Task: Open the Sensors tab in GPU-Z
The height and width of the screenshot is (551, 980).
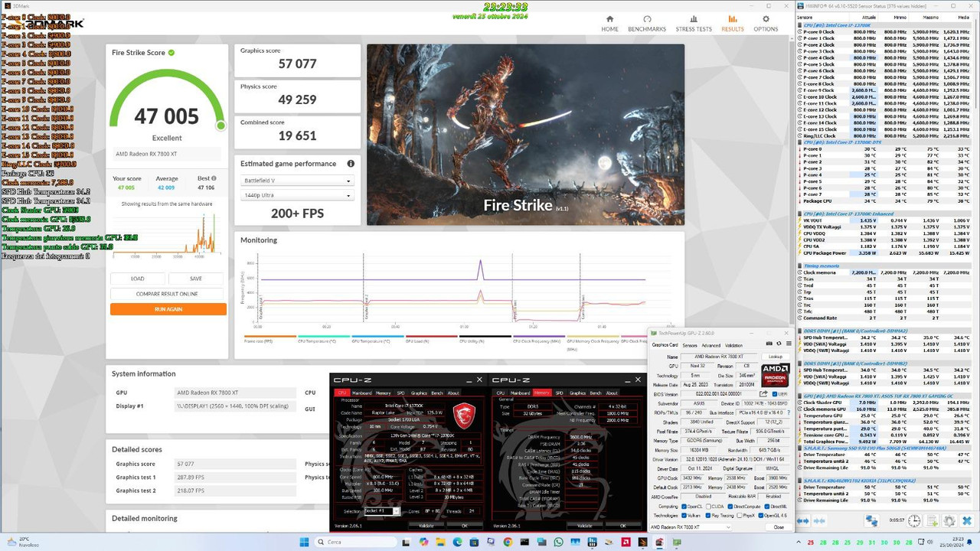Action: (x=690, y=345)
